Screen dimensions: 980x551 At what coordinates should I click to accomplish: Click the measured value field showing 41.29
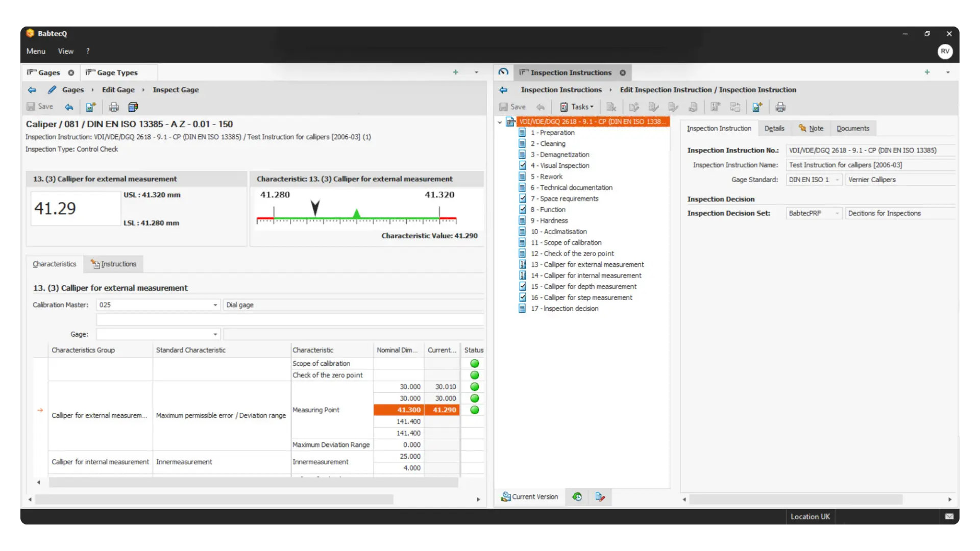pyautogui.click(x=76, y=208)
